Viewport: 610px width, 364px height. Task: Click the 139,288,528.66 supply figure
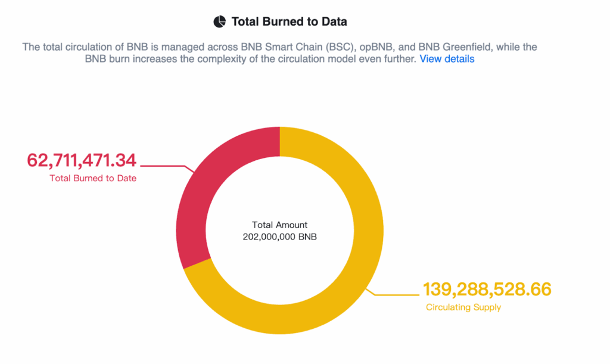[x=487, y=290]
